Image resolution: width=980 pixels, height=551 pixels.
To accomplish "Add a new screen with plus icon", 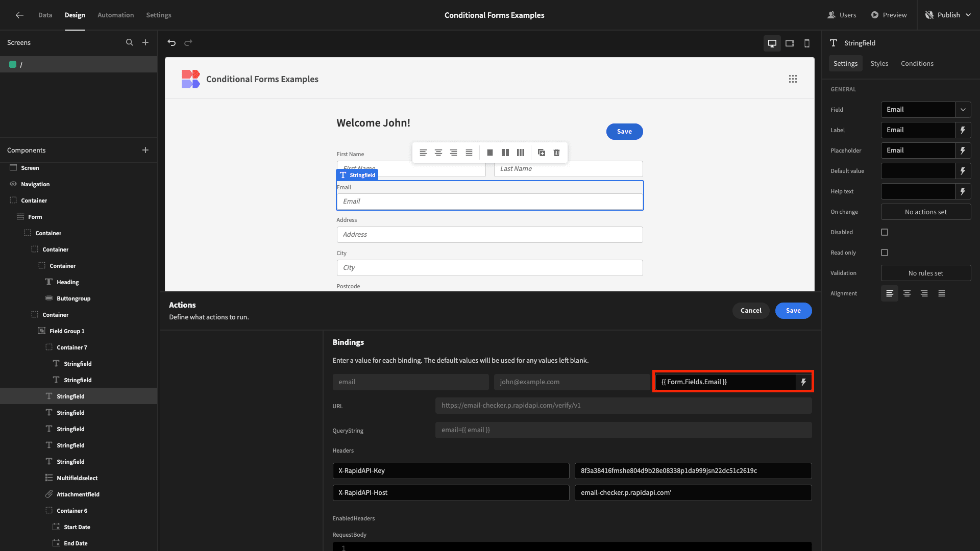I will coord(145,42).
